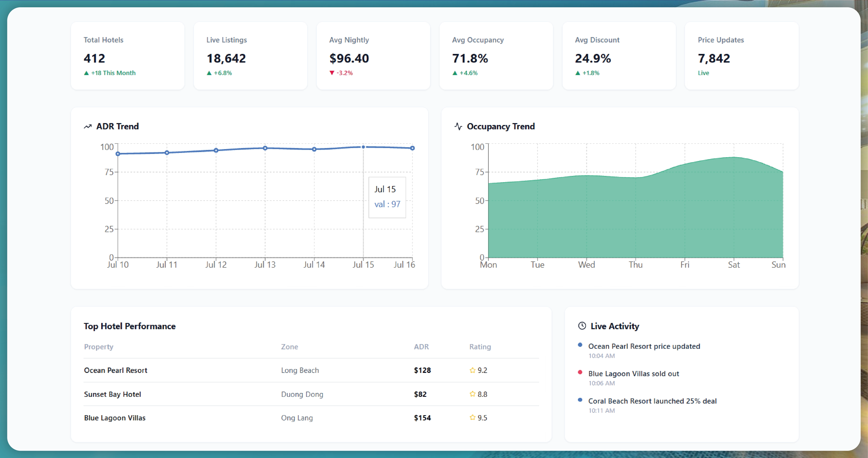Open the Total Hotels 412 card
This screenshot has height=458, width=868.
128,56
